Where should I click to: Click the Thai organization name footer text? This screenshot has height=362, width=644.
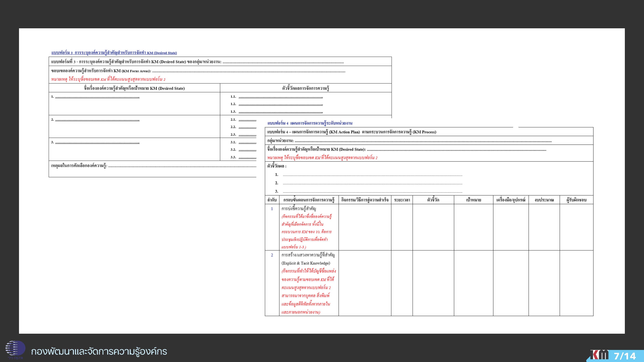(x=99, y=352)
